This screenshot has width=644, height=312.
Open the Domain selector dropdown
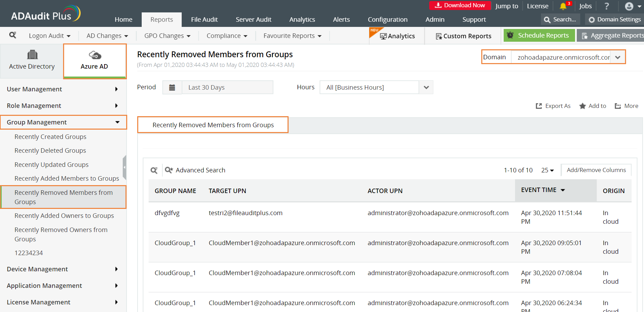point(617,57)
